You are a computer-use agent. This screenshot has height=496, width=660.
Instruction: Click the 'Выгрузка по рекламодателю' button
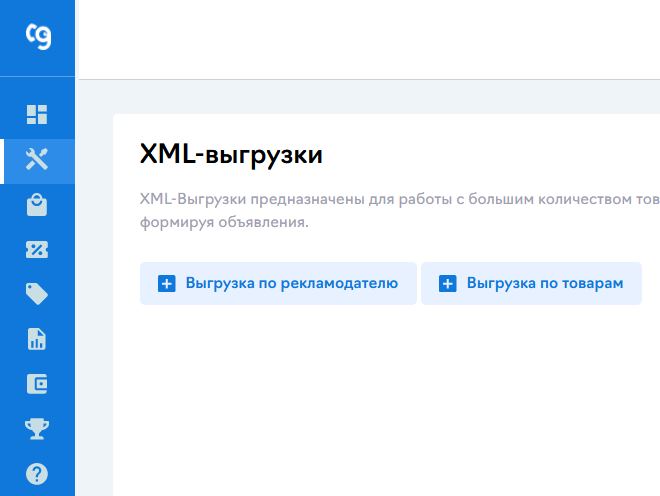click(278, 283)
